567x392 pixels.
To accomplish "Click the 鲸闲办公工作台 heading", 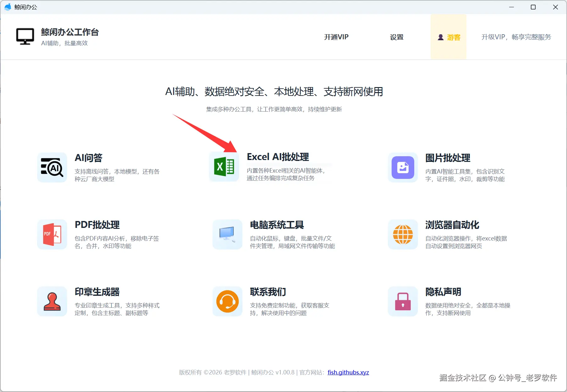I will click(70, 32).
